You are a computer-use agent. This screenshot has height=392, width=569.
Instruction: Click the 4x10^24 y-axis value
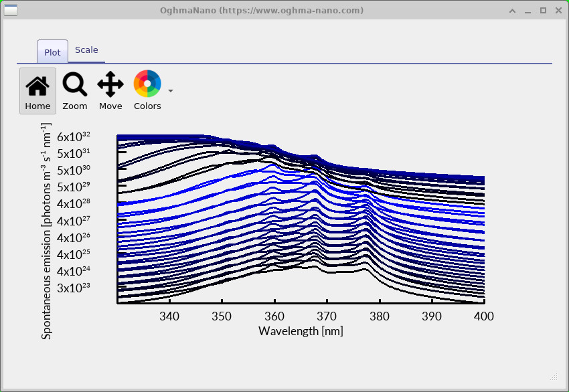(x=74, y=271)
